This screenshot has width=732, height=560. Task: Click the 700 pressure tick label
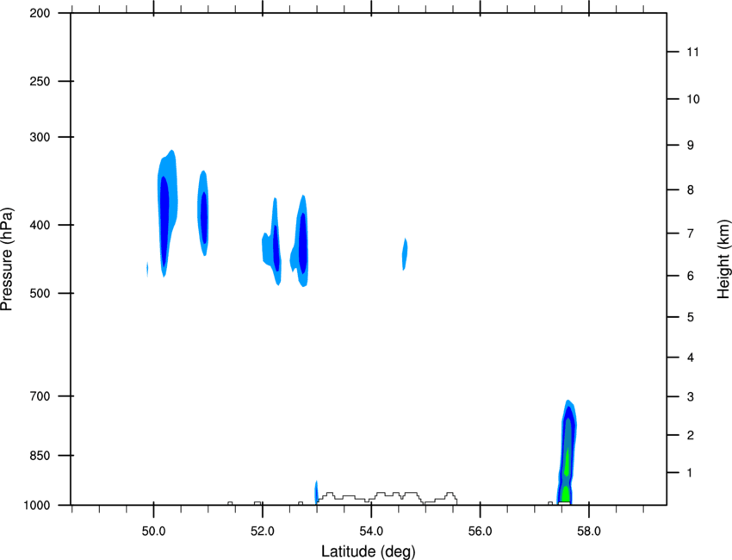point(40,396)
